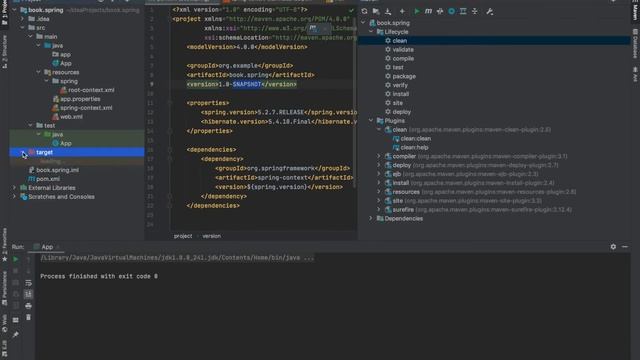This screenshot has width=640, height=360.
Task: Pin the Run tab
Action: 16,335
